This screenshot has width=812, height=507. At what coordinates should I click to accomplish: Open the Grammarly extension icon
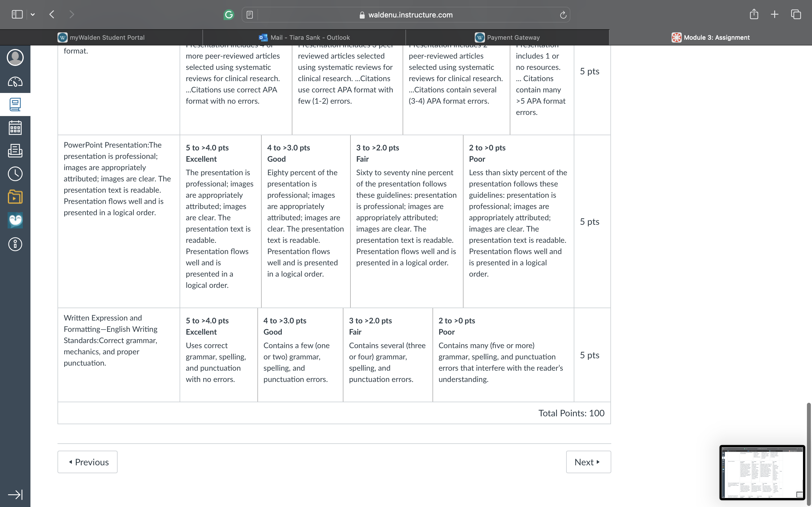[x=229, y=15]
